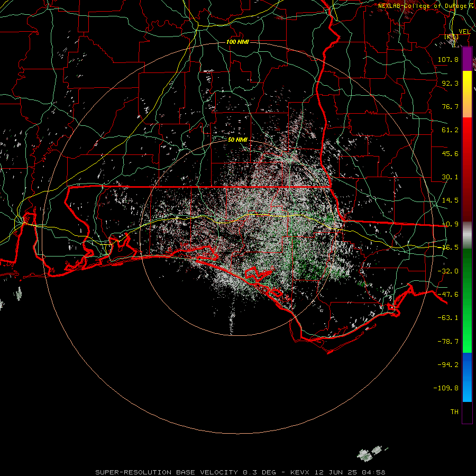Screen dimensions: 476x476
Task: Select the green inbound velocity band
Action: coord(467,300)
